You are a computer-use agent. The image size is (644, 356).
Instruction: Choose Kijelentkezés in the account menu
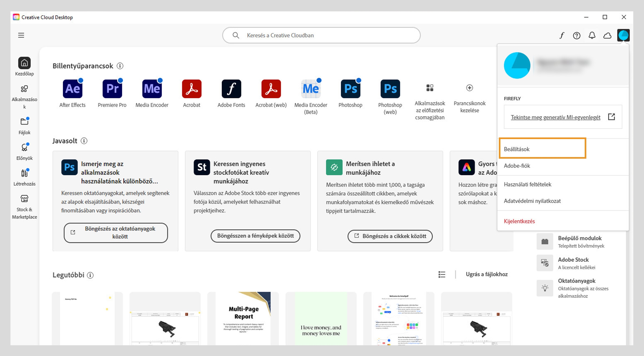click(x=519, y=221)
